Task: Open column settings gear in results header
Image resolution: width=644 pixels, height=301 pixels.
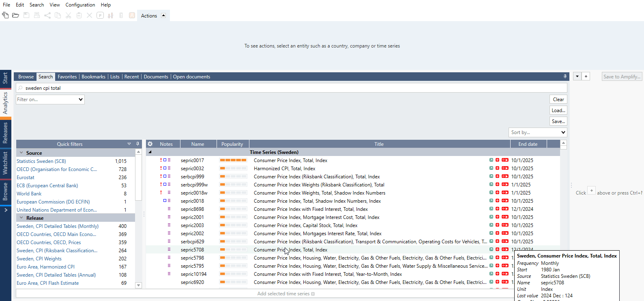Action: pyautogui.click(x=150, y=144)
